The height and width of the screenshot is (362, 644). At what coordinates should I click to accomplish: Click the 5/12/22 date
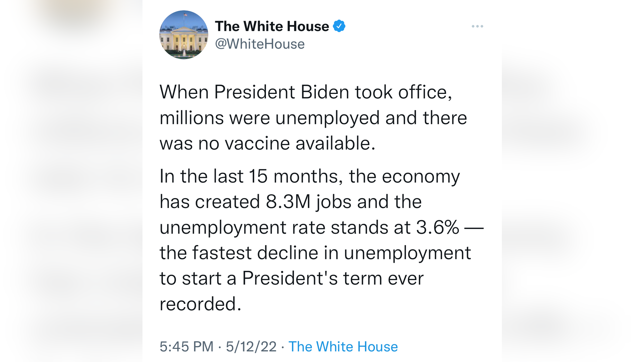tap(251, 346)
